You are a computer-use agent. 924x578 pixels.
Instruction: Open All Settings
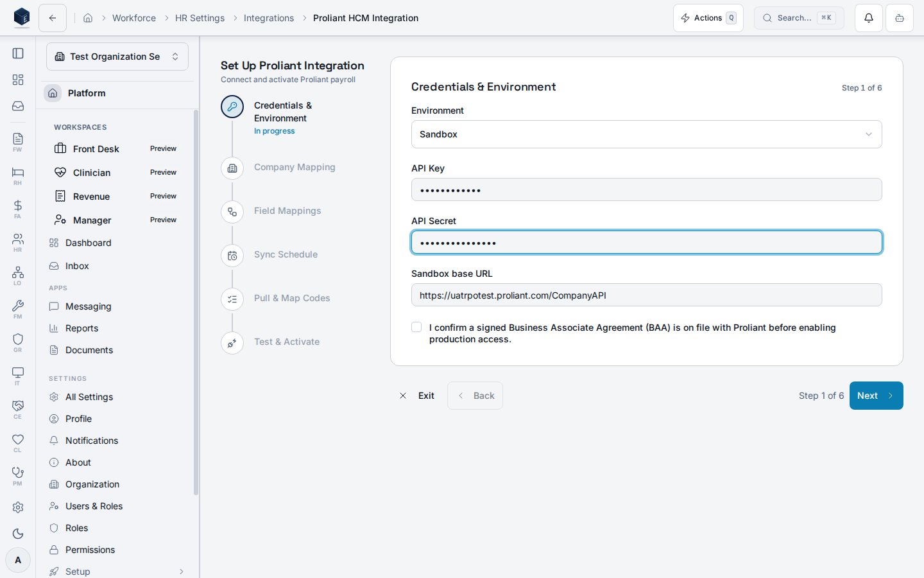point(117,397)
